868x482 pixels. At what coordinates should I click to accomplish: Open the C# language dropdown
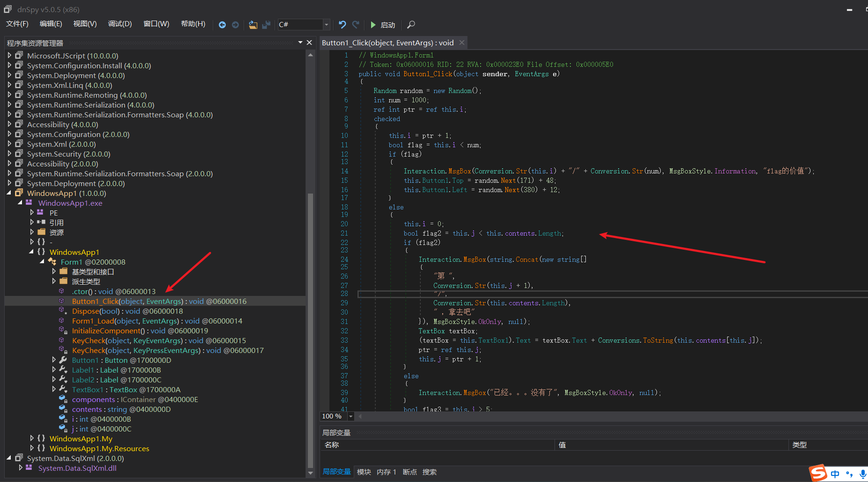point(326,25)
